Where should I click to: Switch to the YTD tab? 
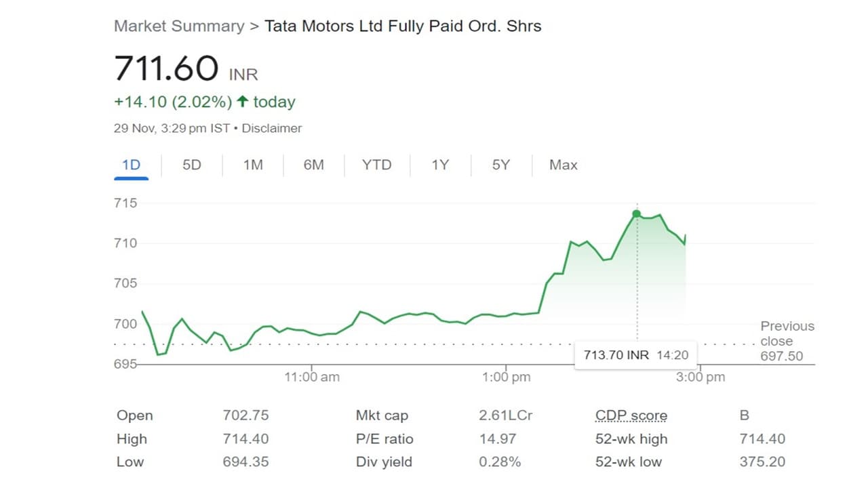click(376, 165)
